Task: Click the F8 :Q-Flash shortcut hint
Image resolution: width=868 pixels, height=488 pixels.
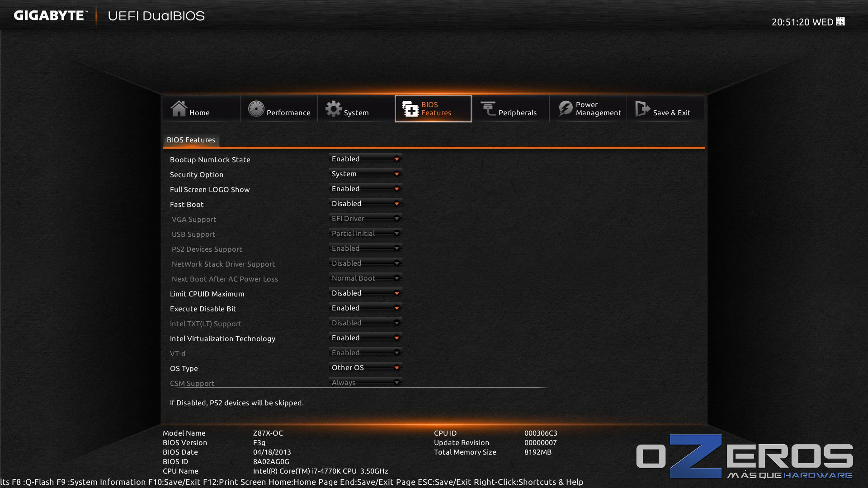Action: 33,482
